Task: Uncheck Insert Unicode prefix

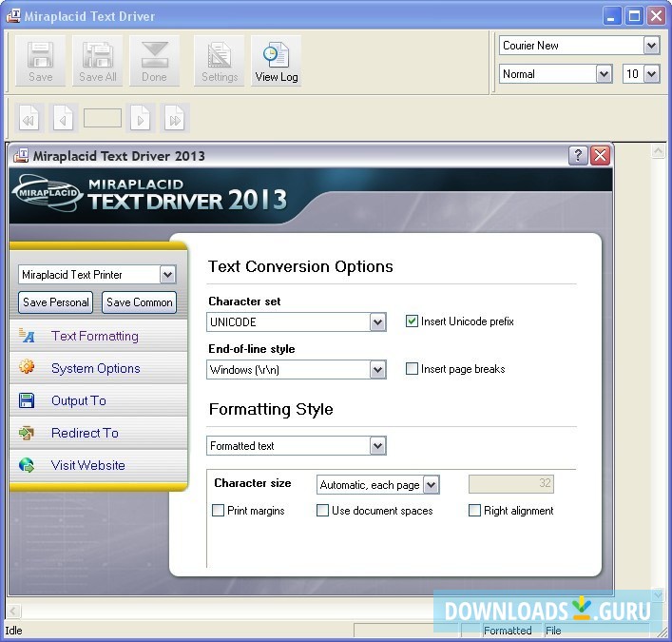Action: coord(412,321)
